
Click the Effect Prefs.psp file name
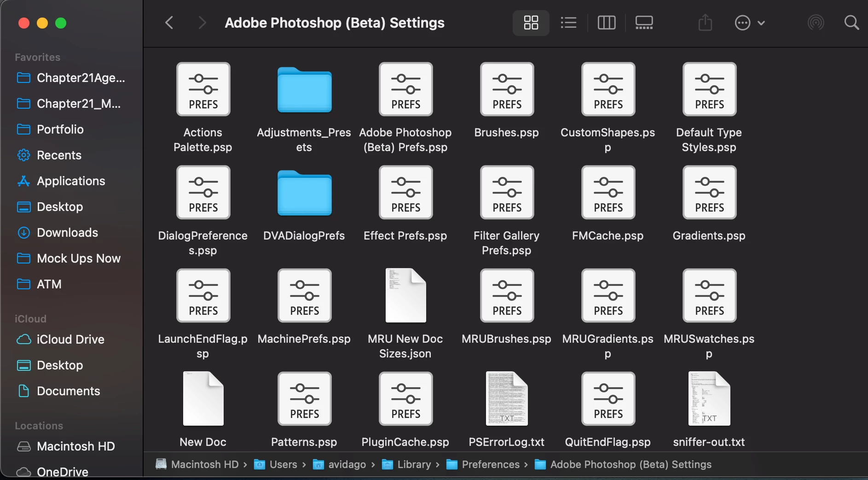tap(405, 235)
